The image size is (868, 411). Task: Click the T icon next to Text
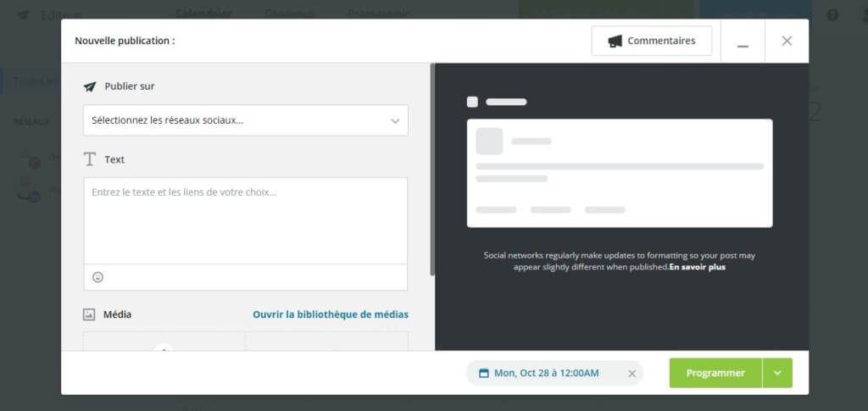90,159
